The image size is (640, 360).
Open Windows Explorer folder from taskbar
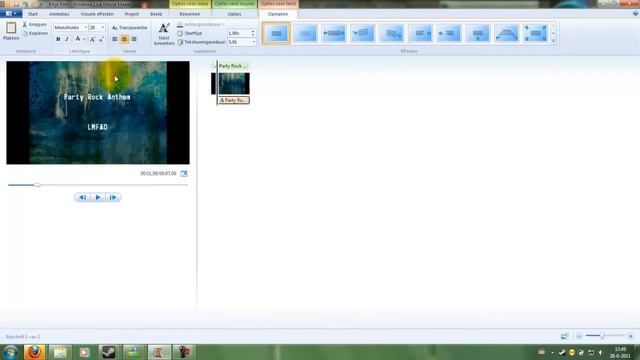click(60, 352)
